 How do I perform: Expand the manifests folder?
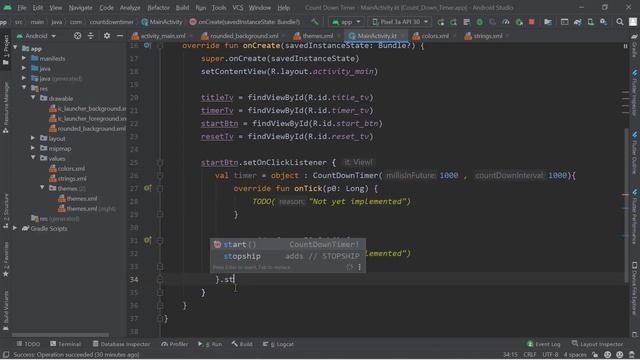24,58
